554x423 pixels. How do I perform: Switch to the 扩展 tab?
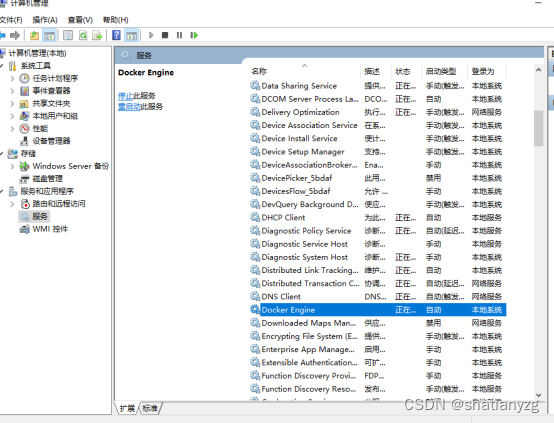pyautogui.click(x=127, y=409)
